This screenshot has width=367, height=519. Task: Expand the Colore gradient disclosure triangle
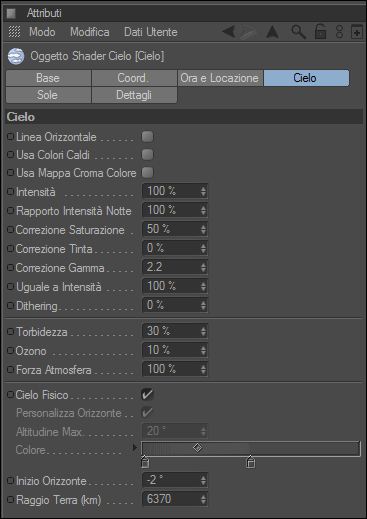[x=135, y=448]
